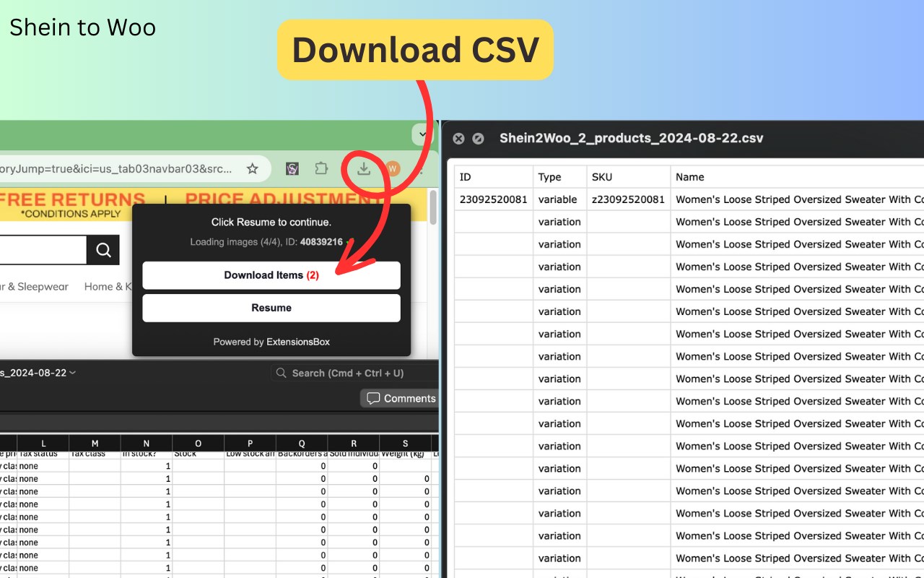The height and width of the screenshot is (578, 924).
Task: Click product ID 40839216 in popup
Action: click(x=321, y=242)
